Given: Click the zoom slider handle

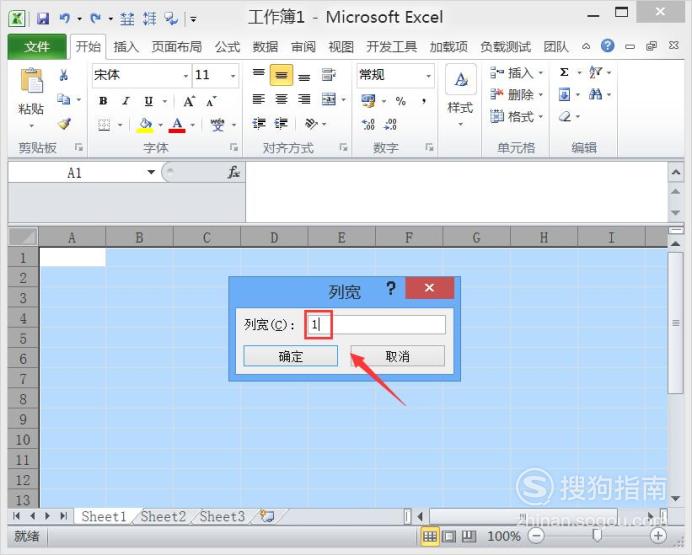Looking at the screenshot, I should tap(597, 535).
